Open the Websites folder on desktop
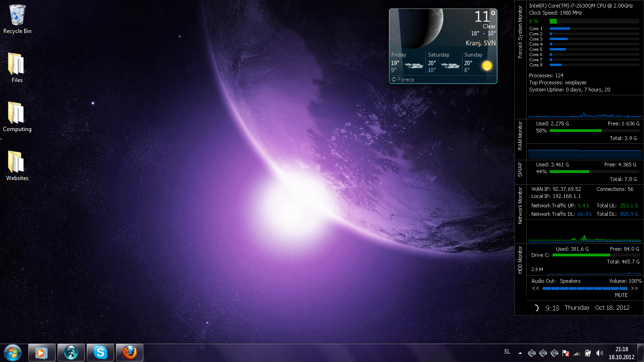Viewport: 644px width, 362px height. (x=17, y=166)
